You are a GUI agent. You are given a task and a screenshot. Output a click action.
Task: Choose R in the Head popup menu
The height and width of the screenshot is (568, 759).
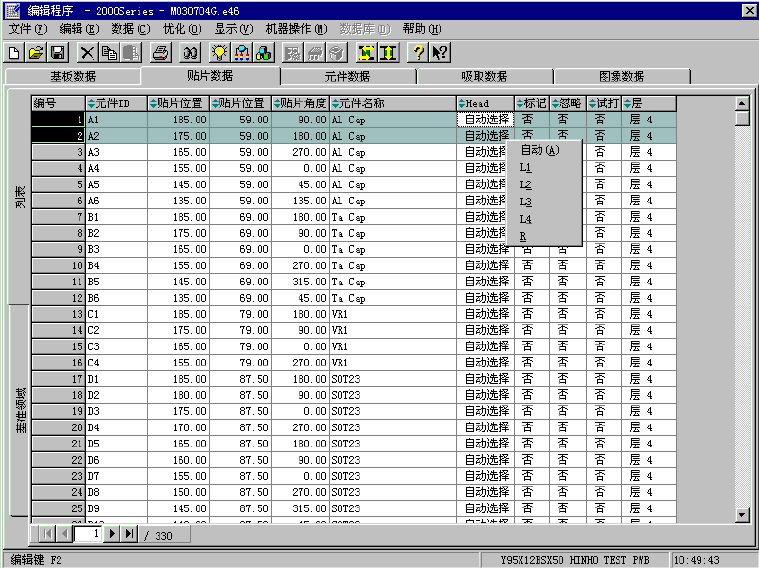[x=523, y=236]
